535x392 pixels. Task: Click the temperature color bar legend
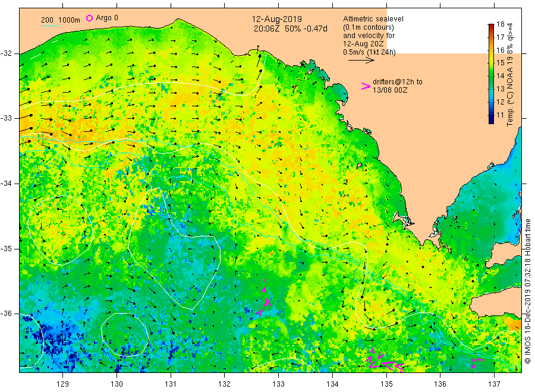tap(492, 74)
